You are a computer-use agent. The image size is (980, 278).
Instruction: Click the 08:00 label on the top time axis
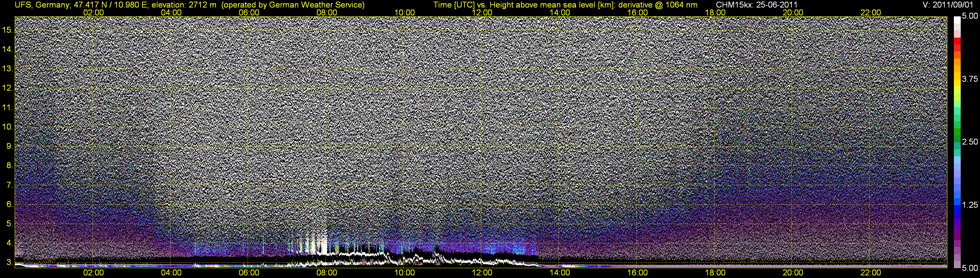tap(327, 12)
